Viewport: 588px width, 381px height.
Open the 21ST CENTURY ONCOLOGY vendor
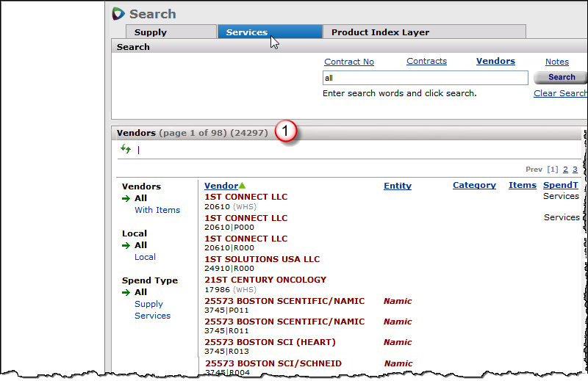265,280
